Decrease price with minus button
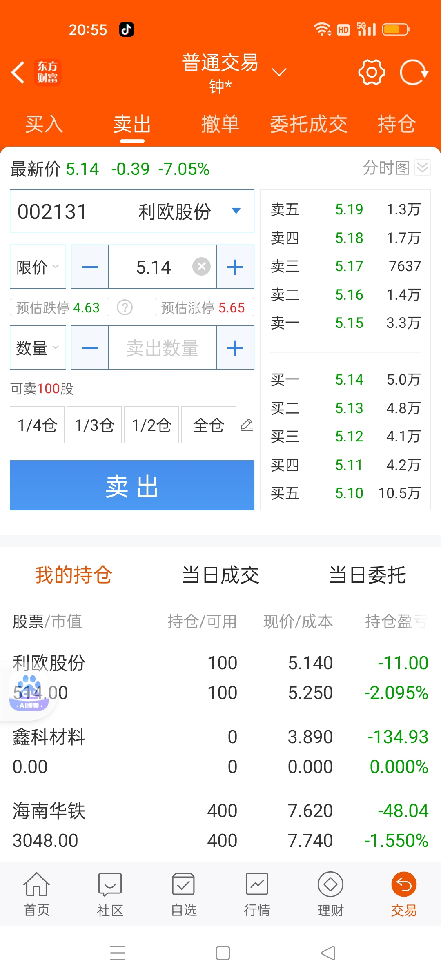Viewport: 441px width, 980px height. click(x=90, y=267)
